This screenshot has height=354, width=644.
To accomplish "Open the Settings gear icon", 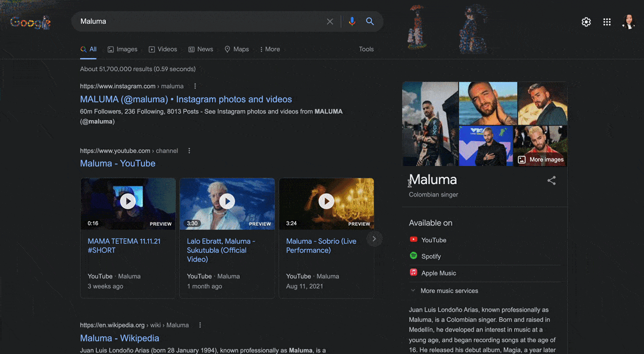I will (586, 22).
